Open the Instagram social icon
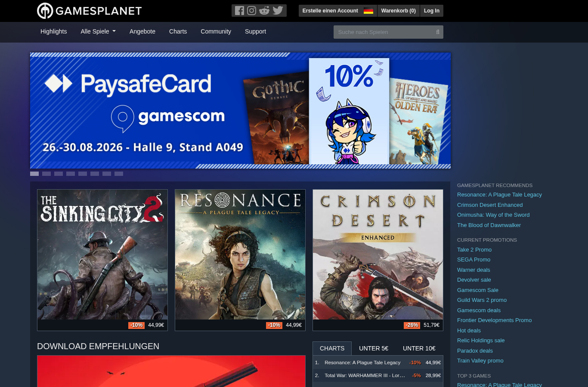 252,11
